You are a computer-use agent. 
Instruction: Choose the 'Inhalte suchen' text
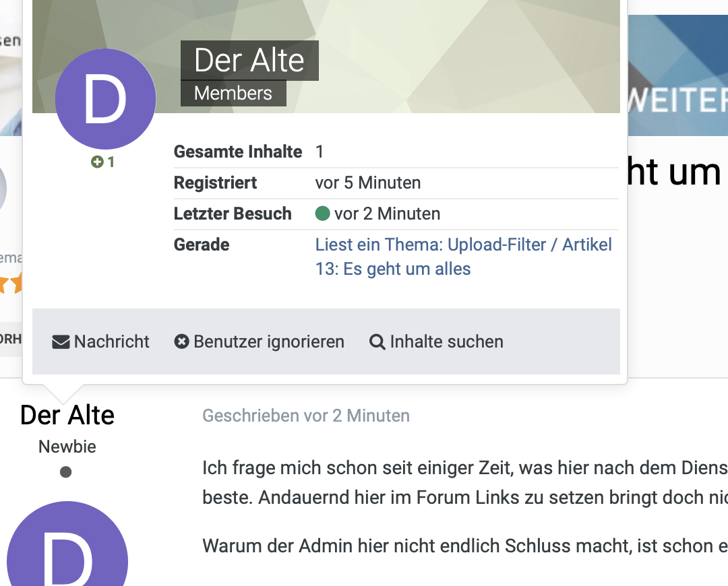pyautogui.click(x=446, y=342)
